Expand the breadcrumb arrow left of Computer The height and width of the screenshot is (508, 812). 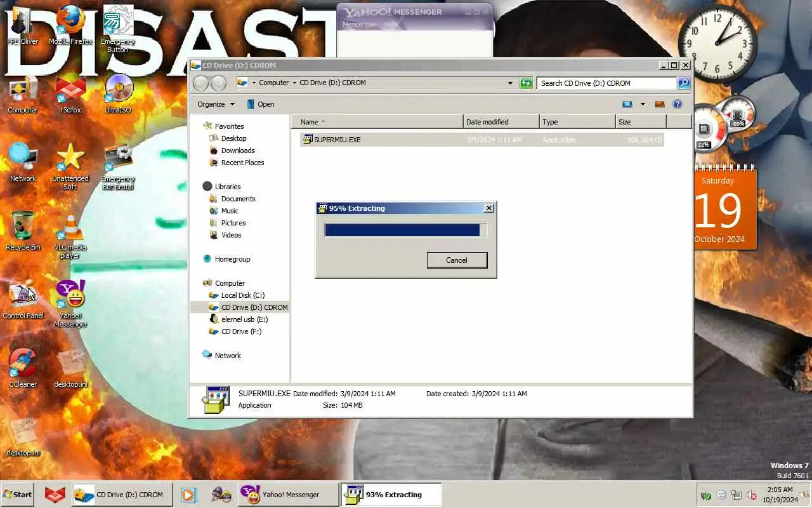pos(254,83)
